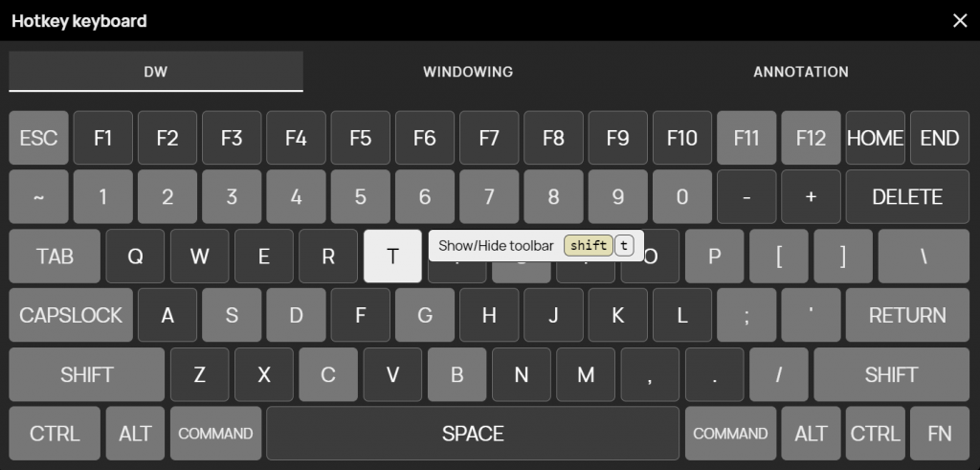Select the F1 key

click(x=103, y=138)
